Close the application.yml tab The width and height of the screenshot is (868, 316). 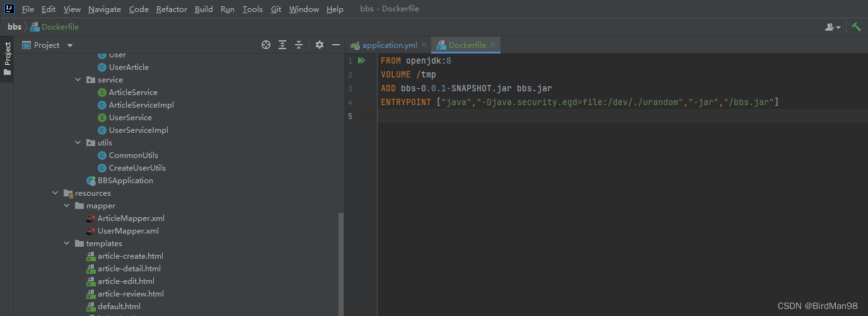pos(424,45)
